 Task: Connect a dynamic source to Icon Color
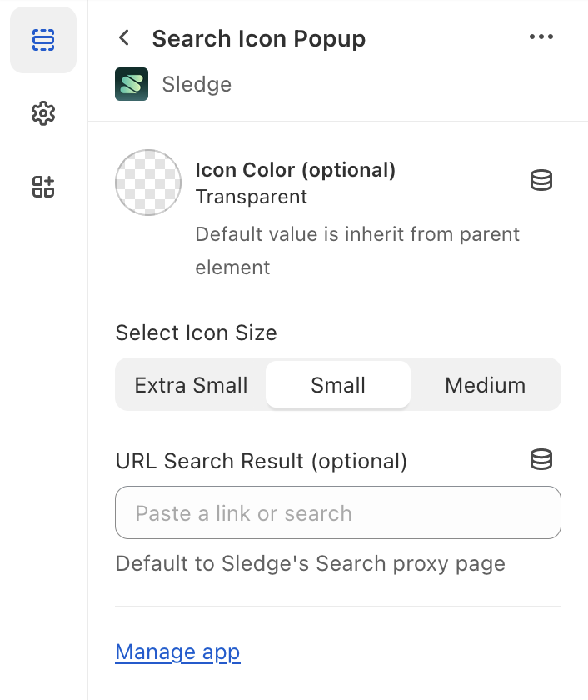pyautogui.click(x=541, y=180)
